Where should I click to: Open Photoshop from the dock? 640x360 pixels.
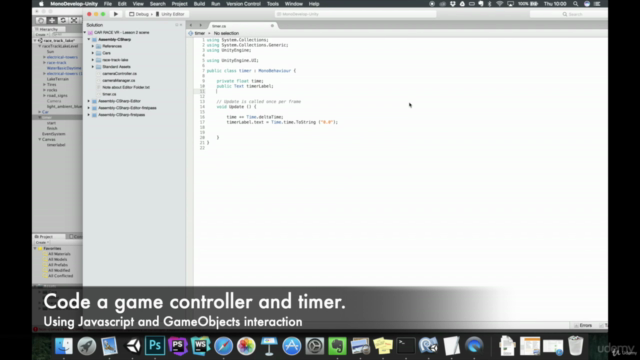point(155,346)
